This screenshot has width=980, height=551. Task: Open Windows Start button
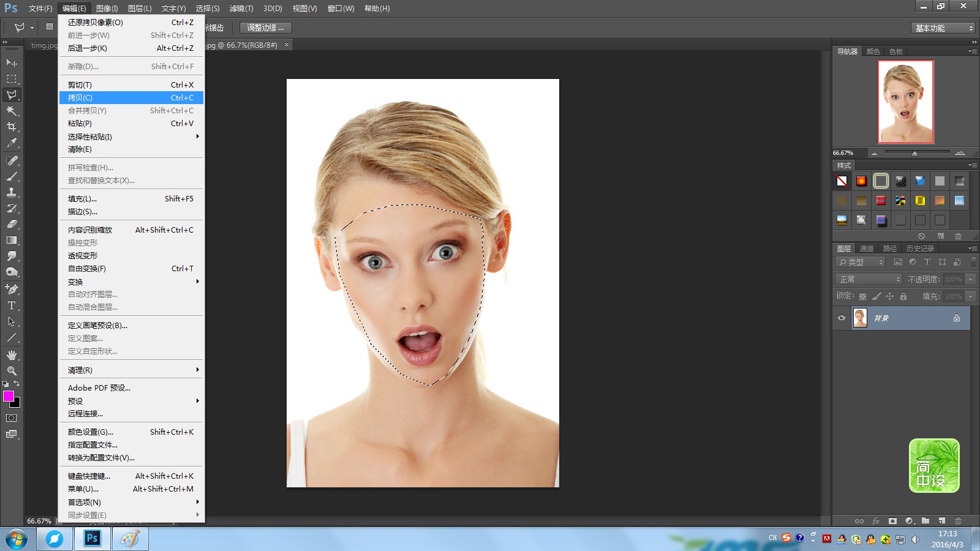pyautogui.click(x=17, y=539)
